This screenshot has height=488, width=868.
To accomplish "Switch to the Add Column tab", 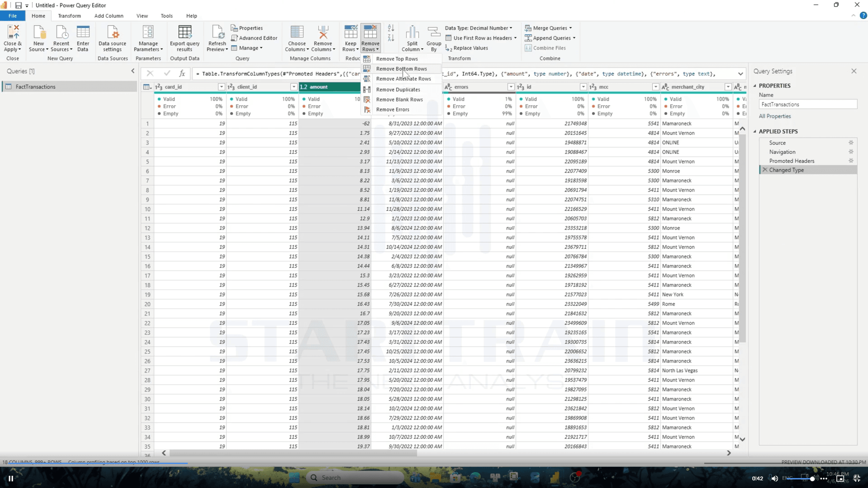I will [x=109, y=16].
